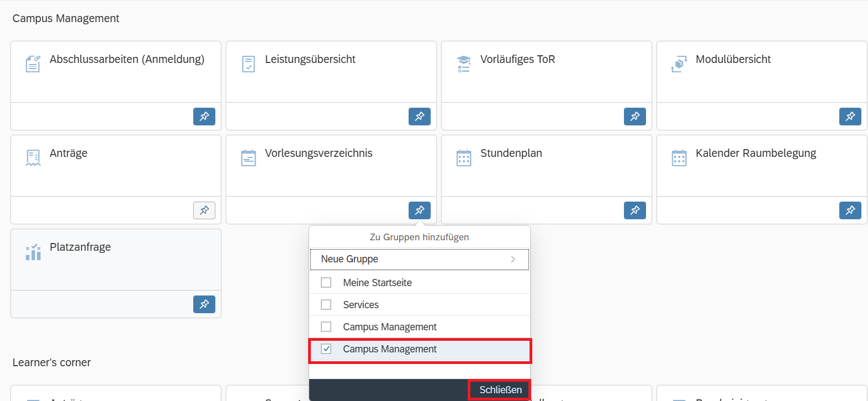This screenshot has width=868, height=401.
Task: Click pin icon on Leistungsübersicht tile
Action: [420, 117]
